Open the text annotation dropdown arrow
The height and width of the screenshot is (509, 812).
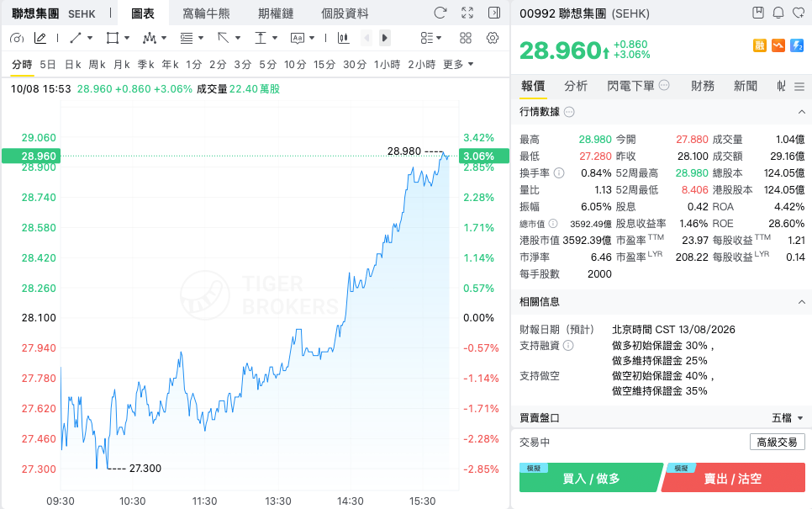312,38
